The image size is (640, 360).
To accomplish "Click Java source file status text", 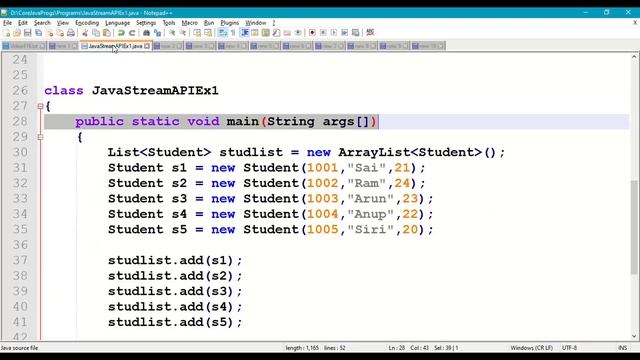I will click(x=19, y=348).
